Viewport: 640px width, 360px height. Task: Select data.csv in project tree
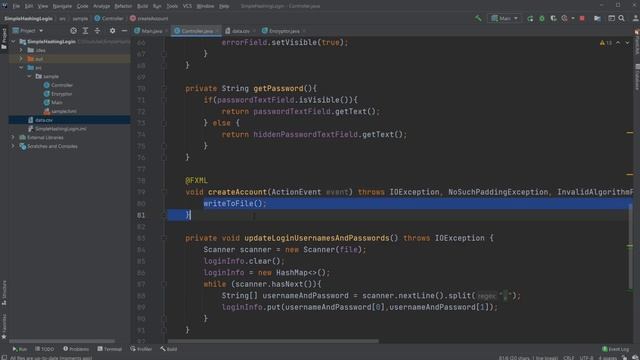coord(40,120)
